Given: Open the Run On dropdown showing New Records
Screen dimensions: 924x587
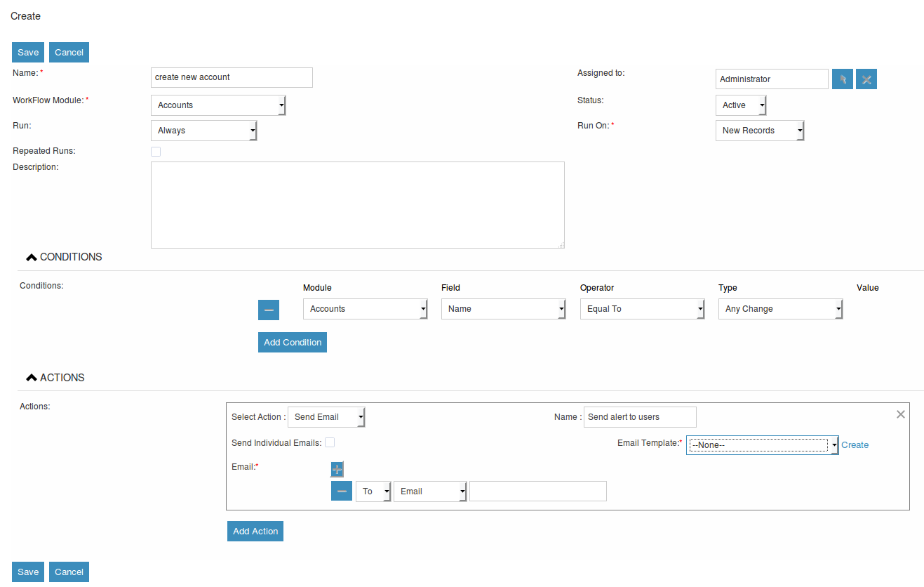Looking at the screenshot, I should pos(760,131).
